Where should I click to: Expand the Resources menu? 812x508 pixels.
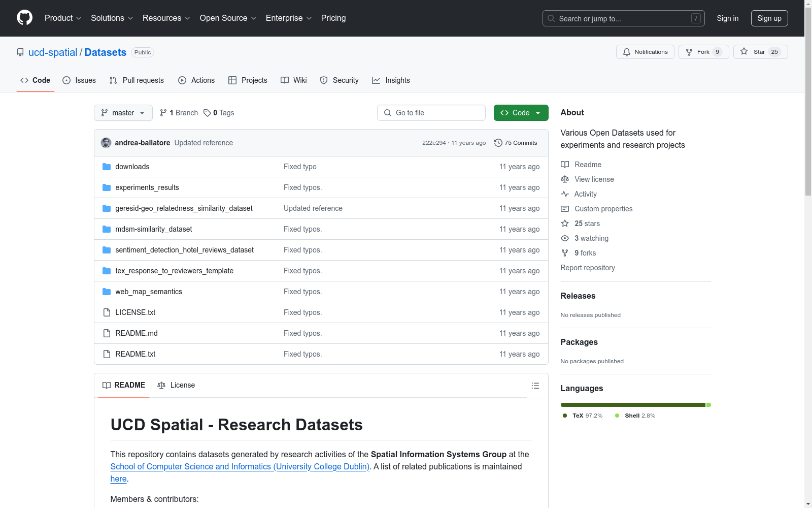[x=166, y=18]
